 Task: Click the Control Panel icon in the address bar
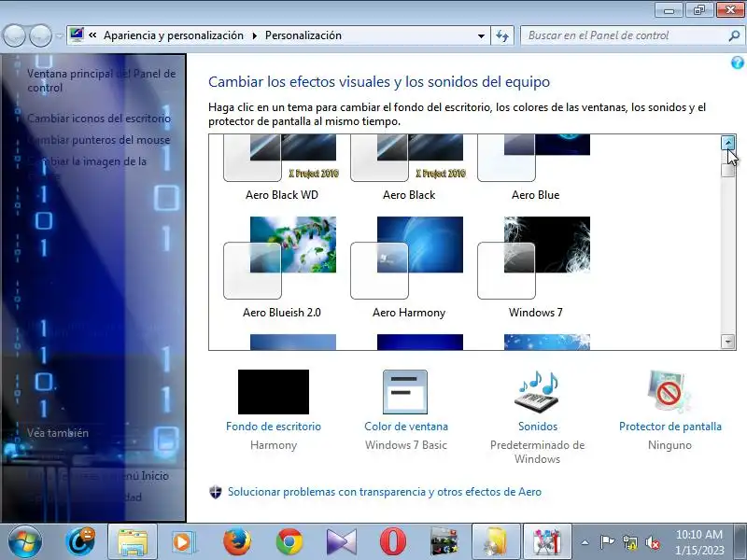[x=77, y=35]
